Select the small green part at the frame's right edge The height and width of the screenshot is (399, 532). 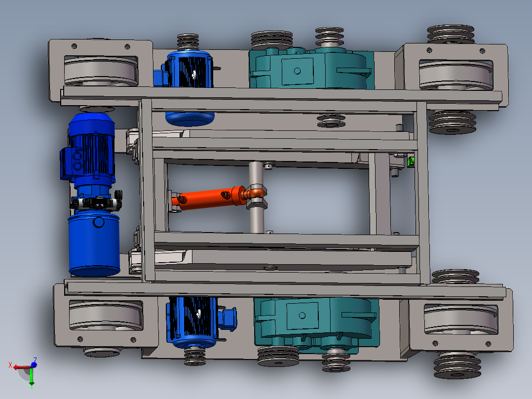[x=411, y=161]
